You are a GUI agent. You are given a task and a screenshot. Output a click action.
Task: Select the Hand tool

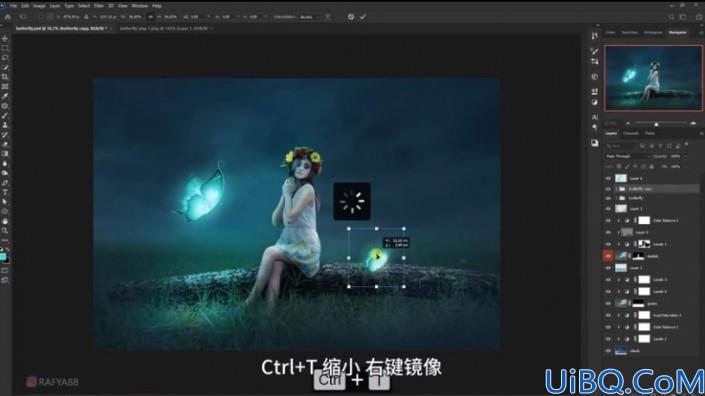click(x=5, y=221)
